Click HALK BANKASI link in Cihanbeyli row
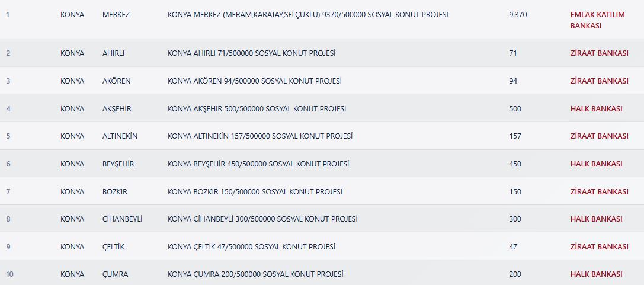The image size is (644, 285). (x=596, y=219)
